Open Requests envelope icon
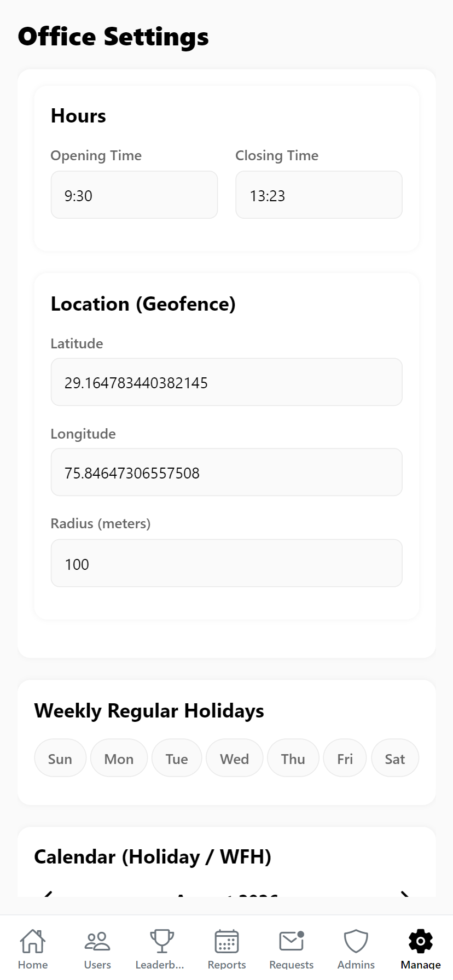Viewport: 453px width, 980px height. tap(292, 941)
